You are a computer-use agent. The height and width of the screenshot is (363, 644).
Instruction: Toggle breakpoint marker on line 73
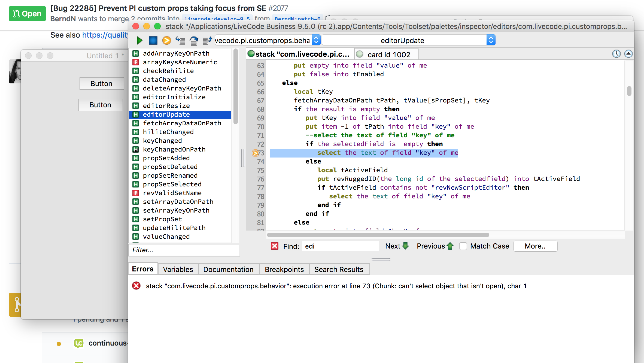255,153
